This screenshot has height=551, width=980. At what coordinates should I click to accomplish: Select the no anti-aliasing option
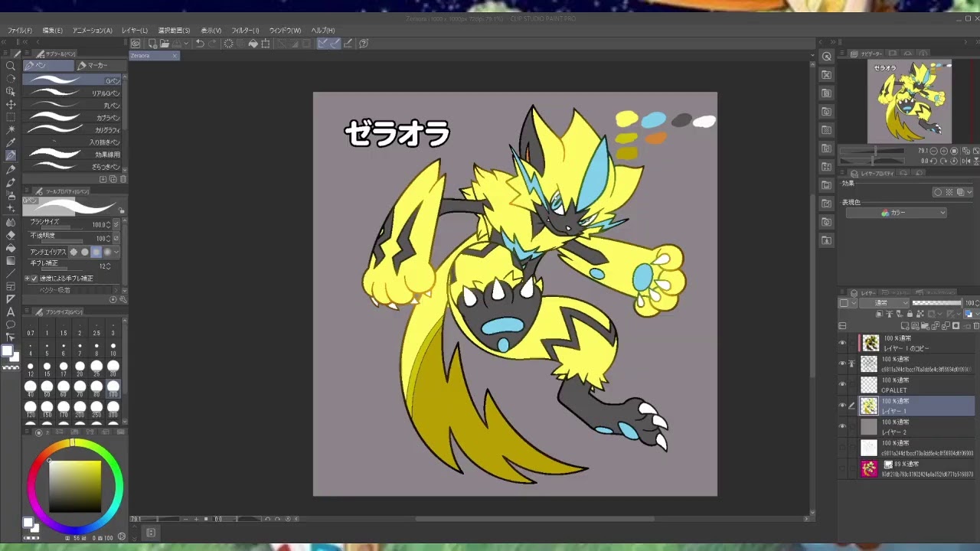74,252
